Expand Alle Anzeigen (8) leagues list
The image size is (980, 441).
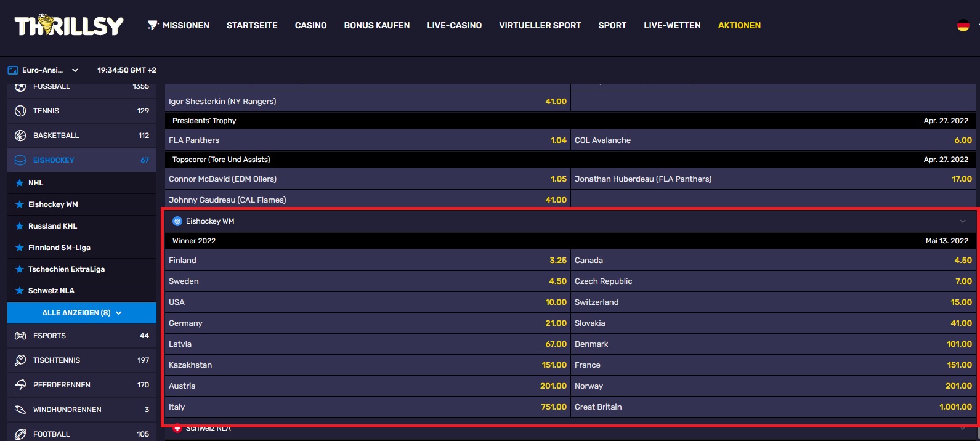[82, 313]
